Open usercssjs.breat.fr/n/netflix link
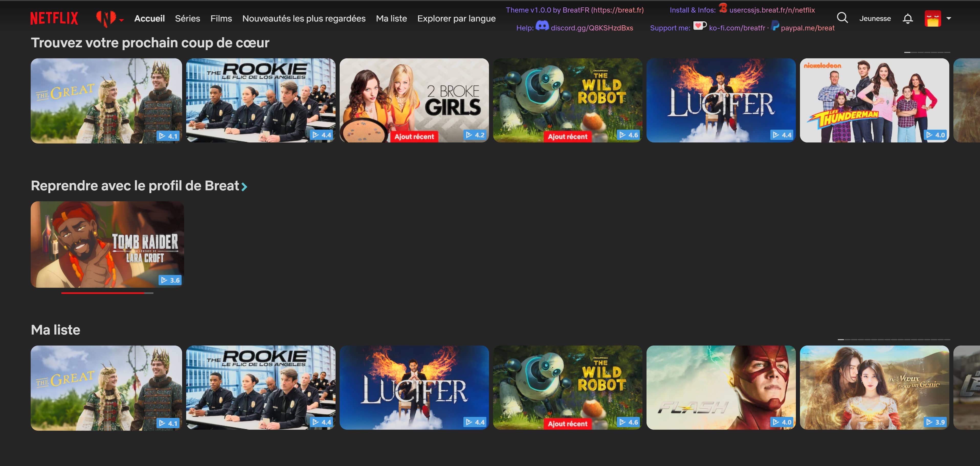The image size is (980, 466). tap(772, 10)
